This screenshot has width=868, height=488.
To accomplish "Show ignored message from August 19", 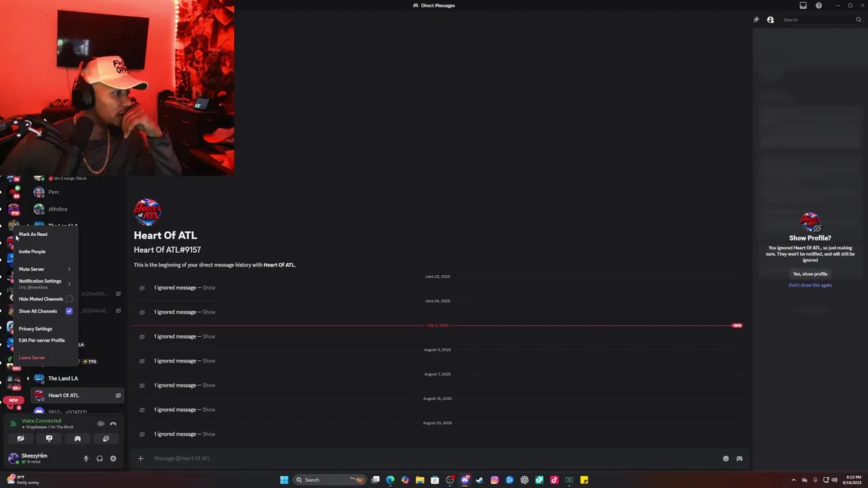I will tap(209, 409).
